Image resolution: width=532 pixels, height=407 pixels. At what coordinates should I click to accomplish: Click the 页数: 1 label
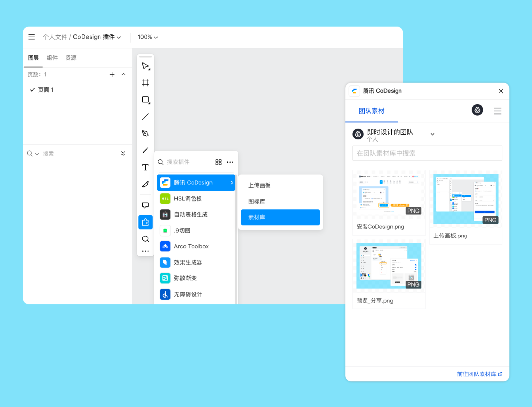click(x=37, y=75)
